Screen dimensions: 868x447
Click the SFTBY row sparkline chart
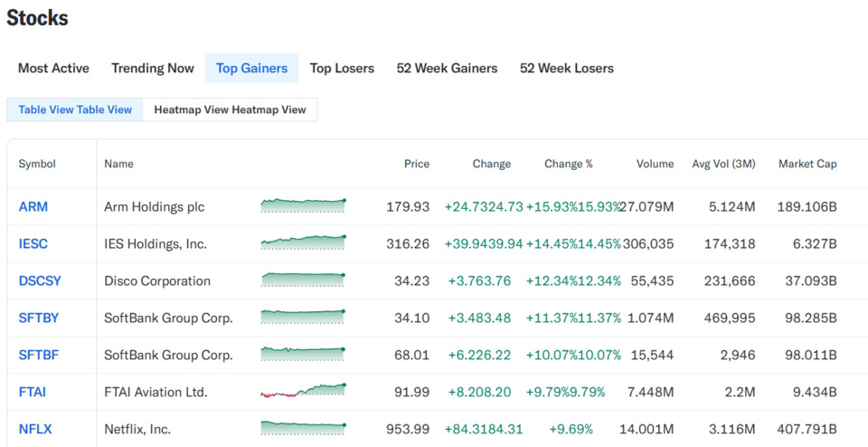[303, 317]
